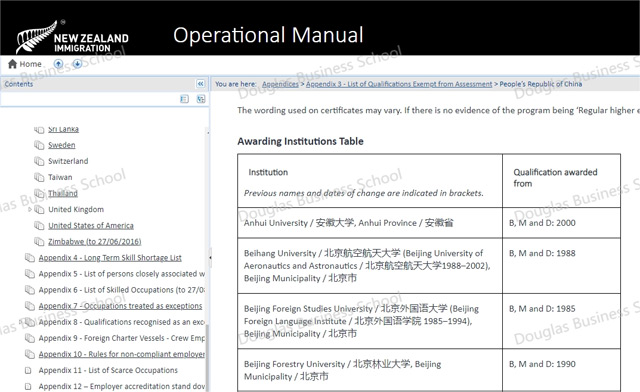Open Appendix 6 - List of Skilled Occupations
The height and width of the screenshot is (392, 640).
(x=122, y=290)
